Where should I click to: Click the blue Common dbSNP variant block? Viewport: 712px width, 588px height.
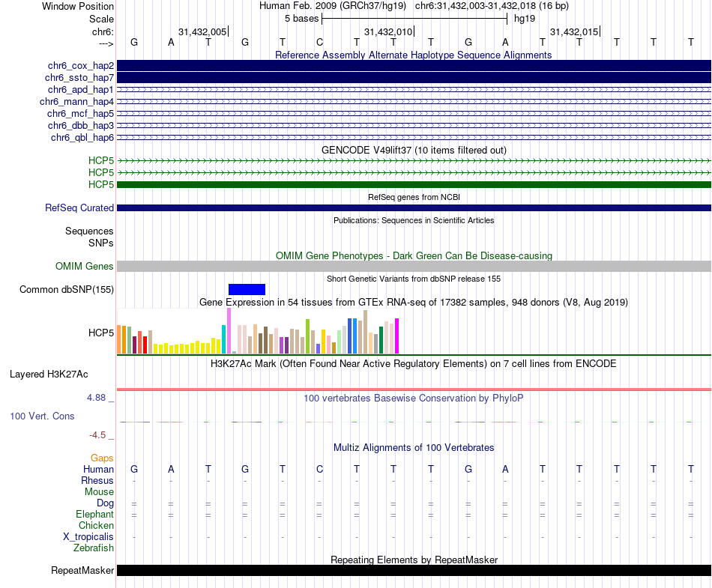point(247,289)
